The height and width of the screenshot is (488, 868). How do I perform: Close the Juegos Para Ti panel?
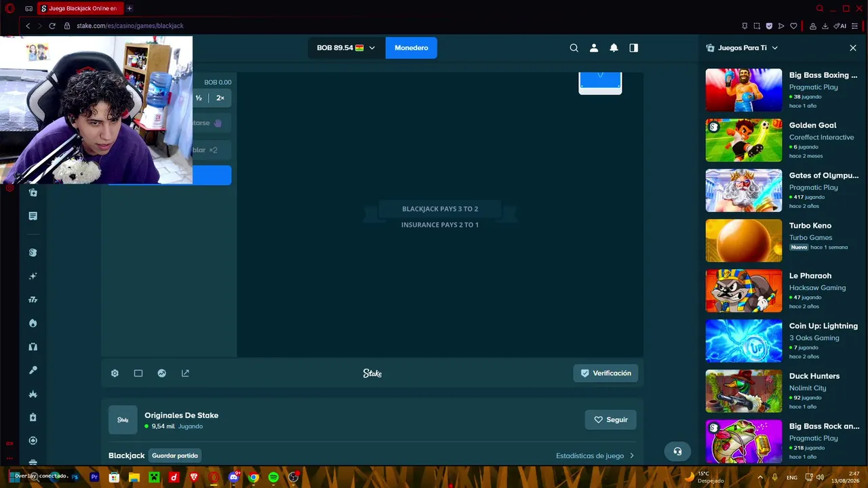coord(853,48)
